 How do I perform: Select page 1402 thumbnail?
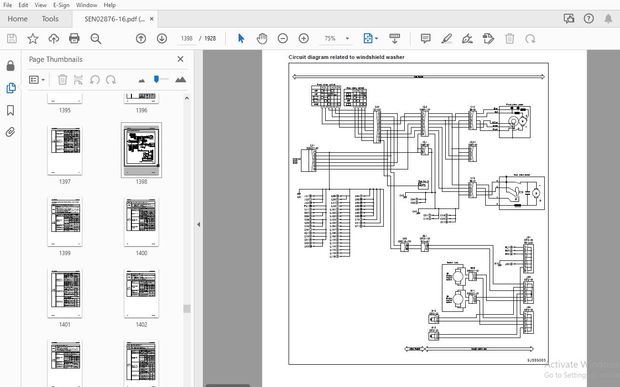(141, 293)
